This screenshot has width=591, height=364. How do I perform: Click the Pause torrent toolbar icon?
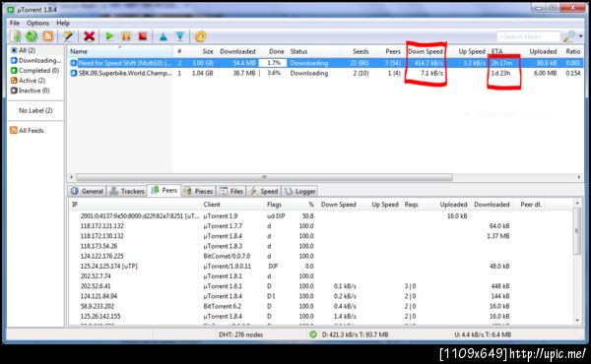(x=126, y=36)
